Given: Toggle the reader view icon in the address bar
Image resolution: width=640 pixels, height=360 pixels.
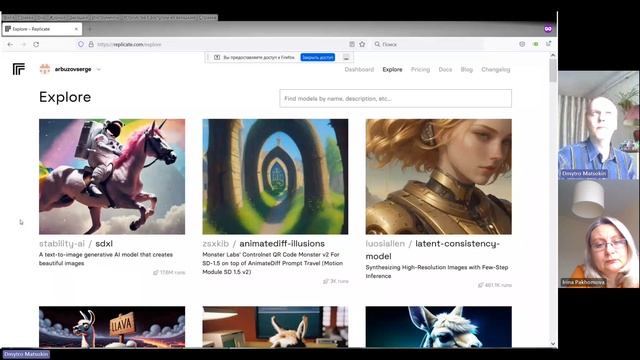Looking at the screenshot, I should (352, 44).
